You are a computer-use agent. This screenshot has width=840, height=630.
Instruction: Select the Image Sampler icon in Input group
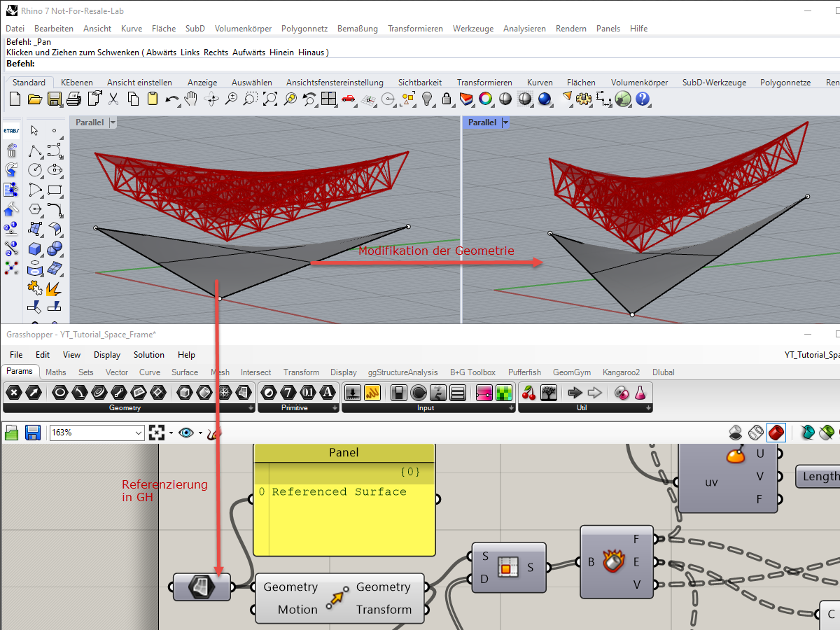pos(503,392)
